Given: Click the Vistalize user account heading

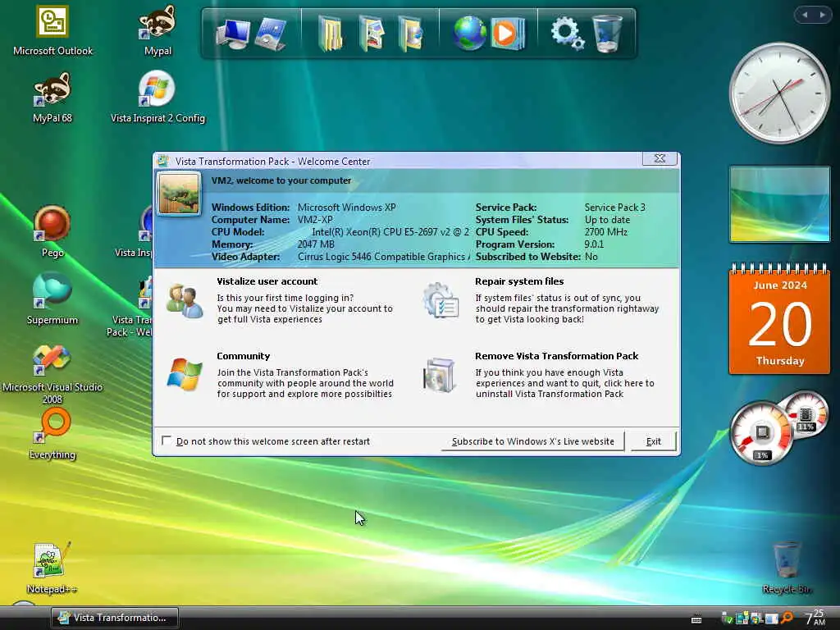Looking at the screenshot, I should click(x=267, y=281).
